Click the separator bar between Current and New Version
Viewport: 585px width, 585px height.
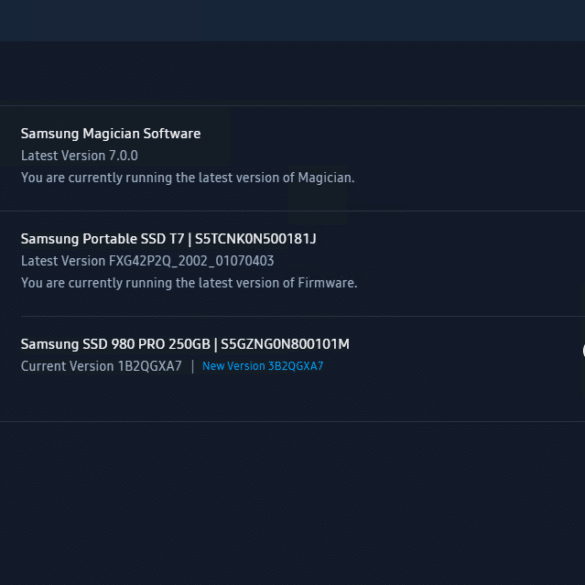(x=193, y=366)
